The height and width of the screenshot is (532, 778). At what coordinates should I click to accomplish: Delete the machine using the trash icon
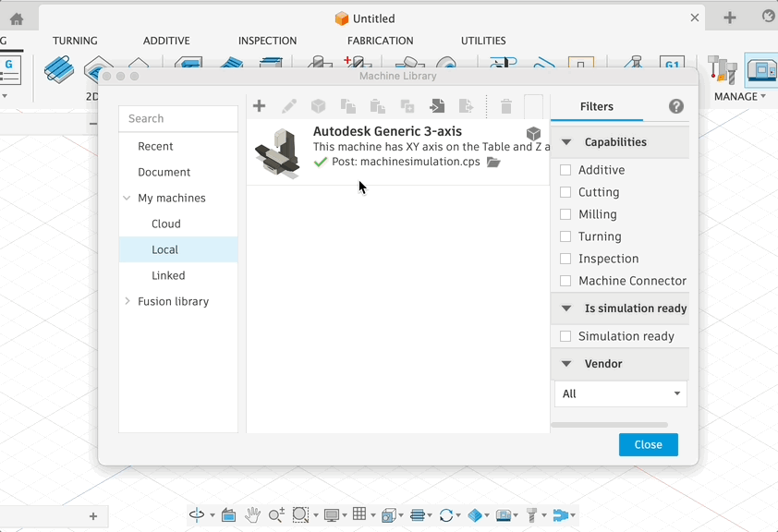506,105
